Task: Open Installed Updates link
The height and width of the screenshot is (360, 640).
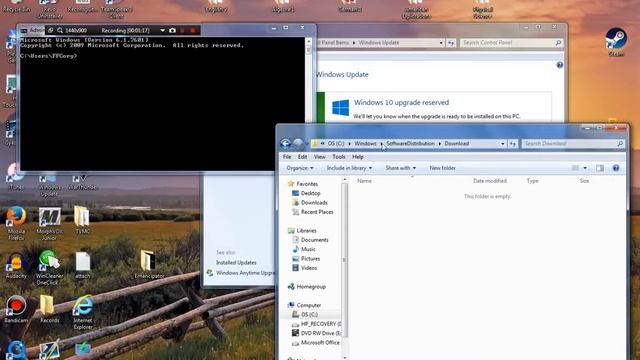Action: pos(236,262)
